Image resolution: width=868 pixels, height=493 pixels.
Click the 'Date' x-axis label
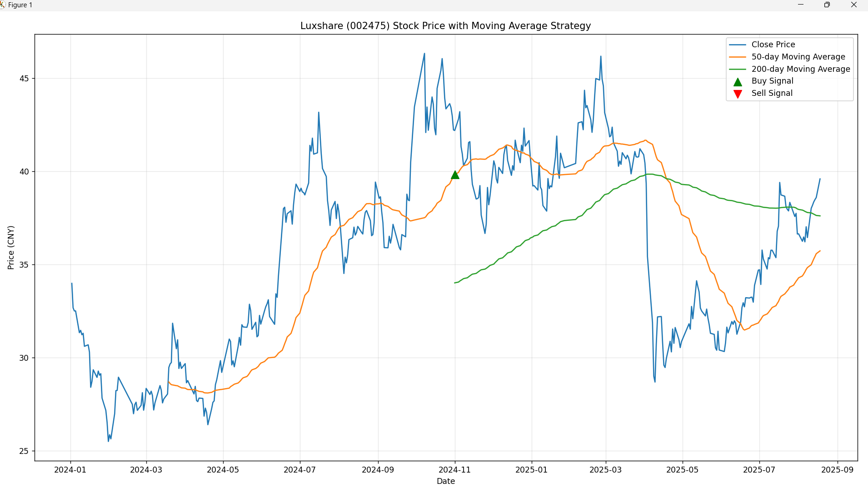point(446,481)
